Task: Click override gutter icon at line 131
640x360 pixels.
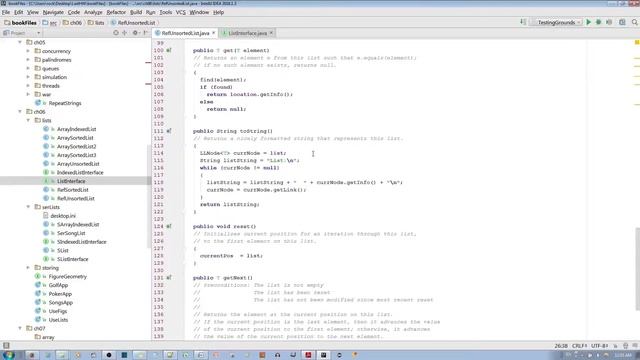Action: [x=169, y=278]
